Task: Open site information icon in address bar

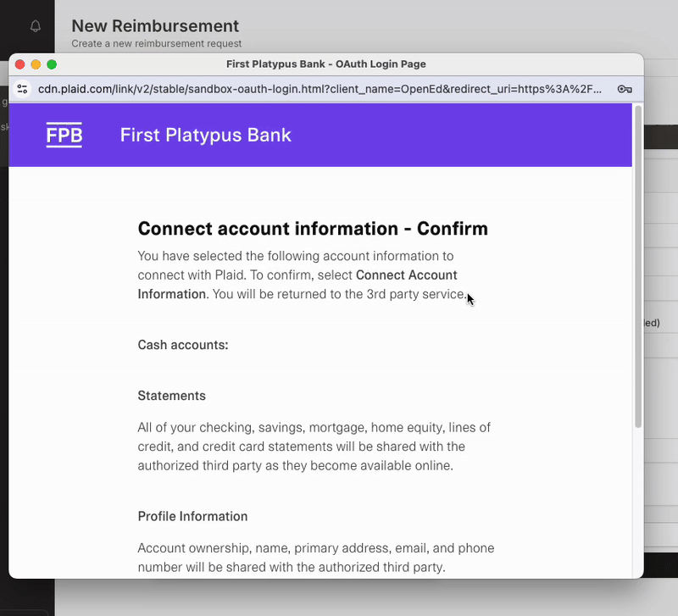Action: (23, 89)
